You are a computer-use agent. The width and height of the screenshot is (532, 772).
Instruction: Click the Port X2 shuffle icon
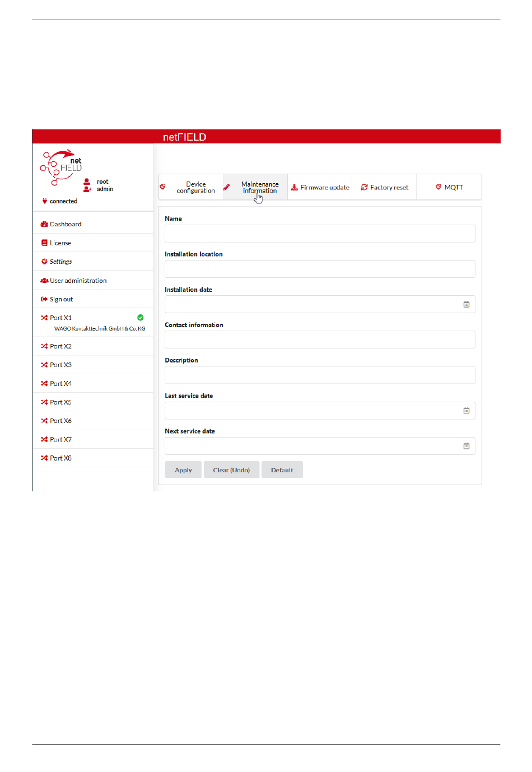point(44,346)
